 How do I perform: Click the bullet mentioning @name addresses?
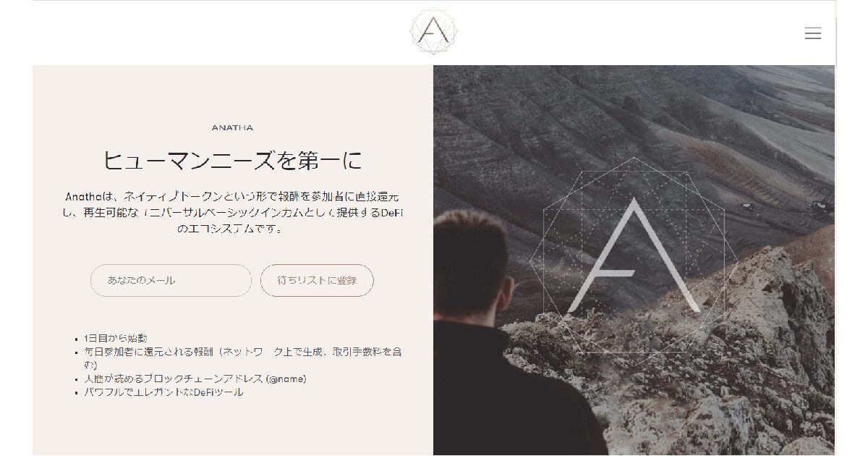(x=195, y=379)
